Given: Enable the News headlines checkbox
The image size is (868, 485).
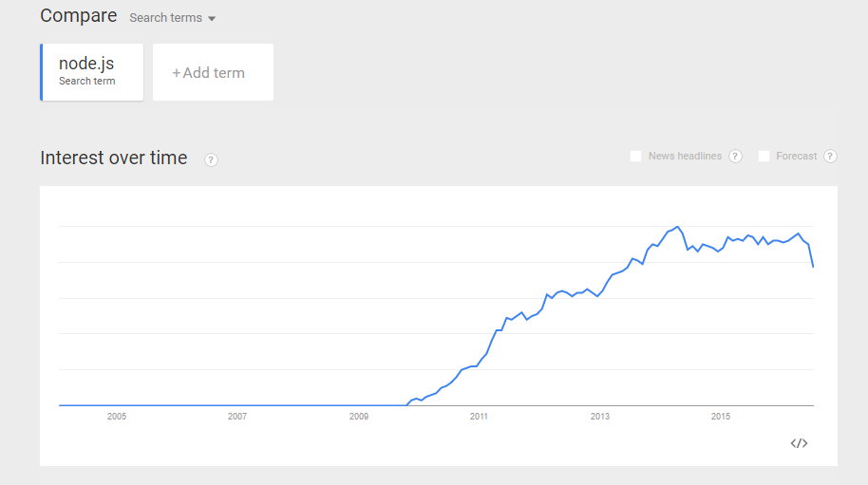Looking at the screenshot, I should pyautogui.click(x=636, y=157).
